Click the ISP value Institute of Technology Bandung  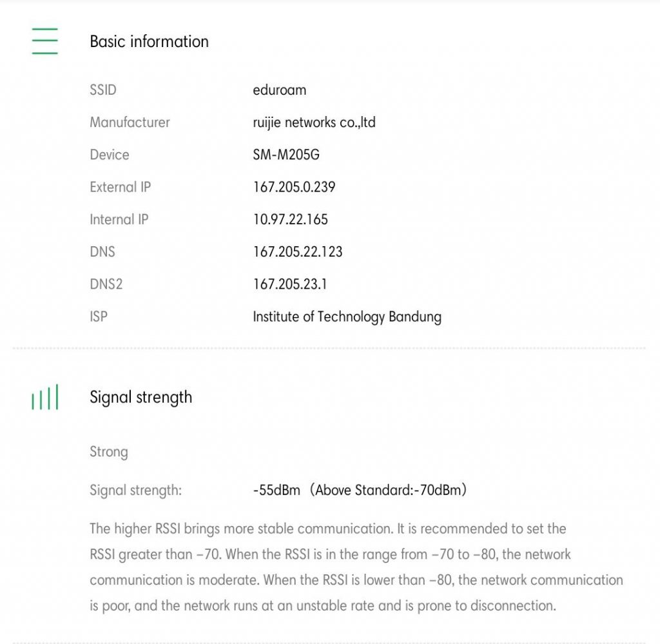tap(347, 317)
